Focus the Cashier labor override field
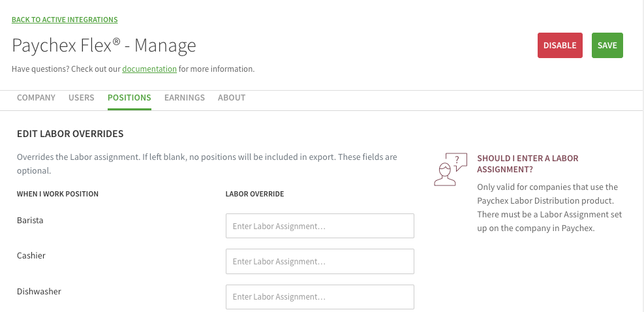The height and width of the screenshot is (312, 644). [320, 261]
